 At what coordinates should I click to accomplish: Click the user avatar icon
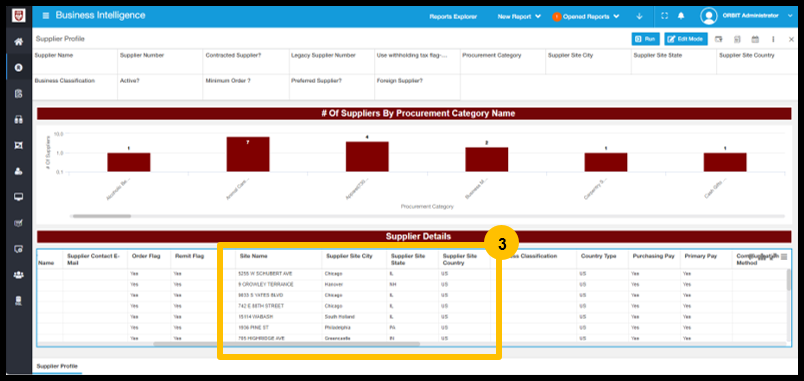(709, 16)
